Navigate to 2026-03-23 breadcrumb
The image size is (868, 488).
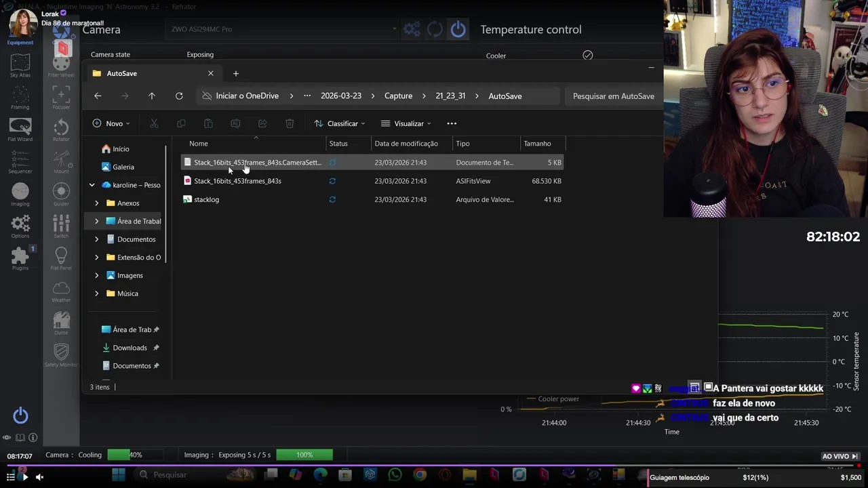coord(341,96)
